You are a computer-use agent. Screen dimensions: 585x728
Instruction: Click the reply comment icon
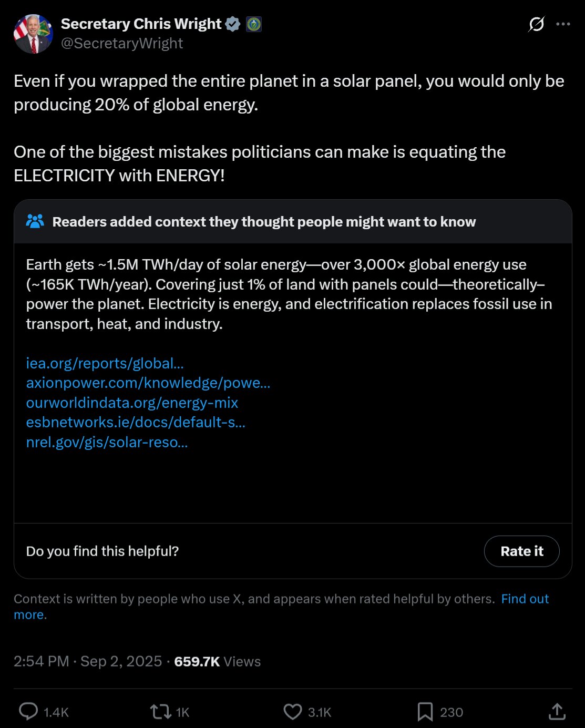pos(28,712)
